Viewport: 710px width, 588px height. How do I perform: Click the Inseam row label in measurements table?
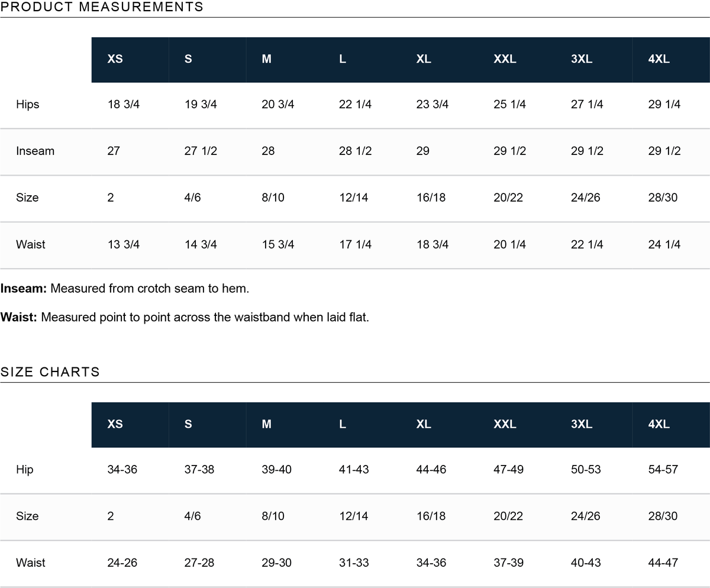pyautogui.click(x=35, y=151)
